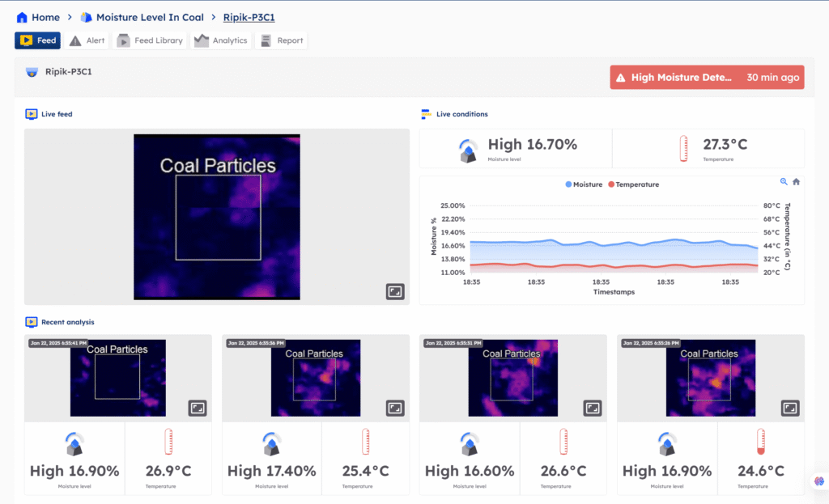Select the Feed tab icon
Viewport: 829px width, 504px height.
click(25, 40)
